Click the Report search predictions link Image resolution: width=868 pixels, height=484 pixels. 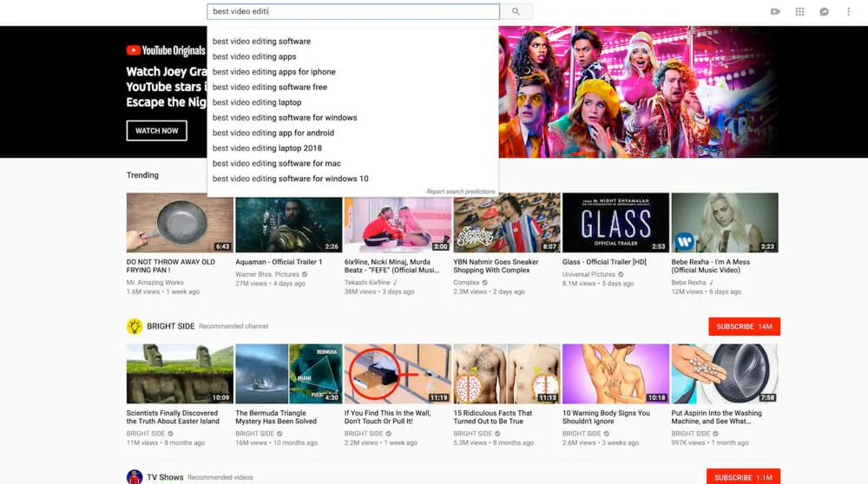460,192
